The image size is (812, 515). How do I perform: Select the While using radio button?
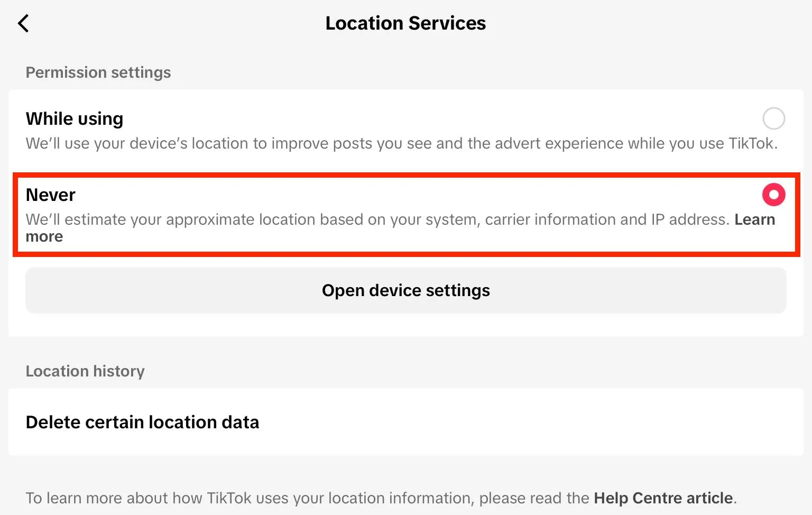pos(773,118)
